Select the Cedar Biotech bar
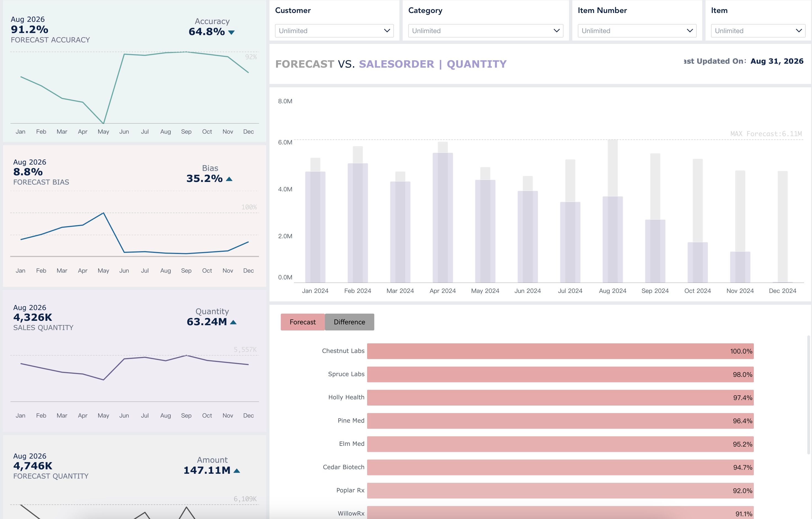 coord(560,467)
